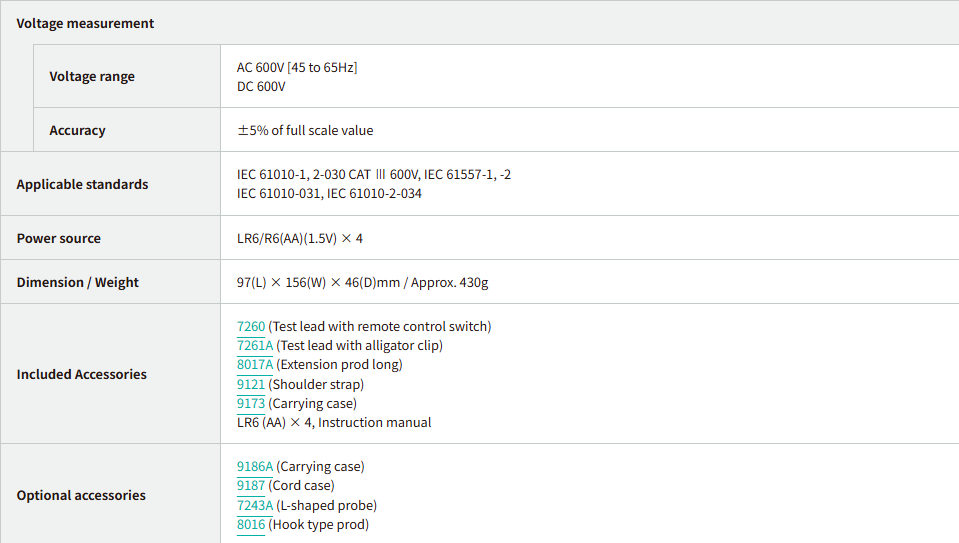Follow the 9121 shoulder strap link
The image size is (959, 543).
tap(251, 384)
